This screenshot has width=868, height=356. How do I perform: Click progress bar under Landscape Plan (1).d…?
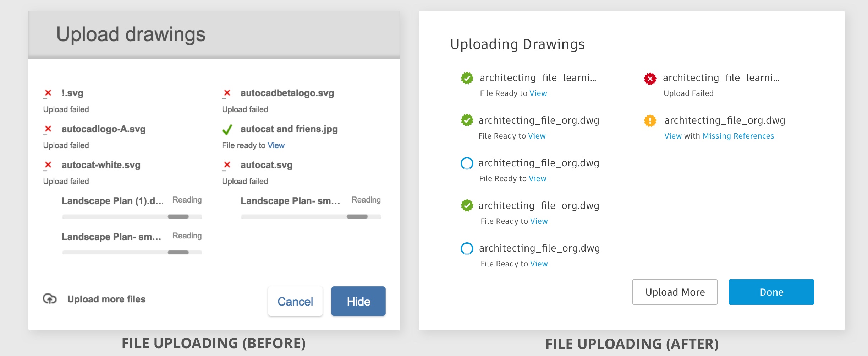132,216
